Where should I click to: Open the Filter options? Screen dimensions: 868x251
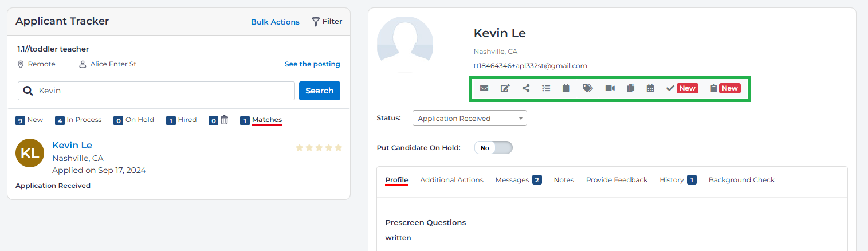coord(327,22)
